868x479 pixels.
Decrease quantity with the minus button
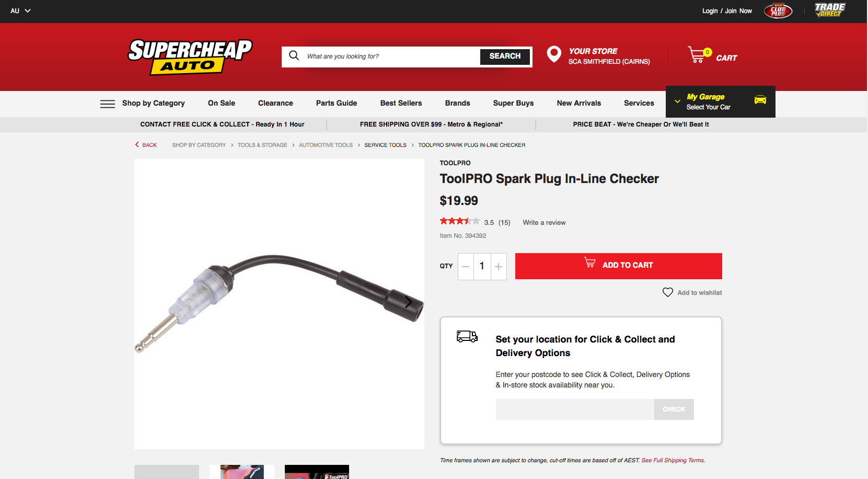[466, 267]
